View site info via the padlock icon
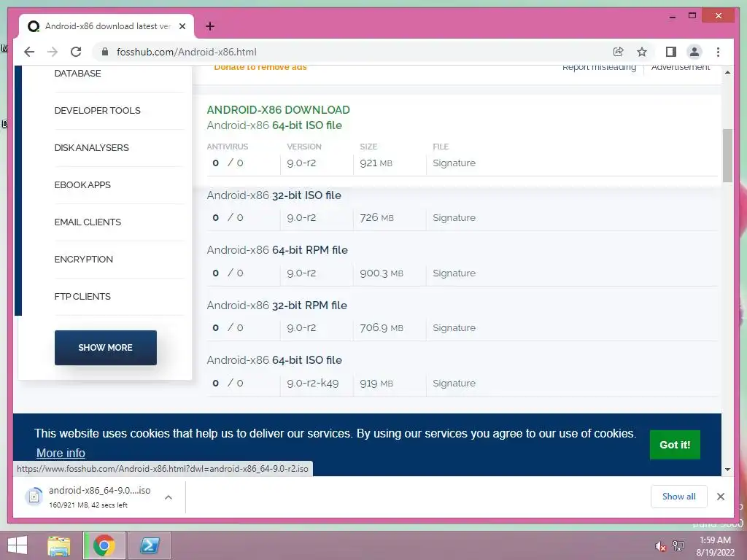747x560 pixels. click(105, 52)
